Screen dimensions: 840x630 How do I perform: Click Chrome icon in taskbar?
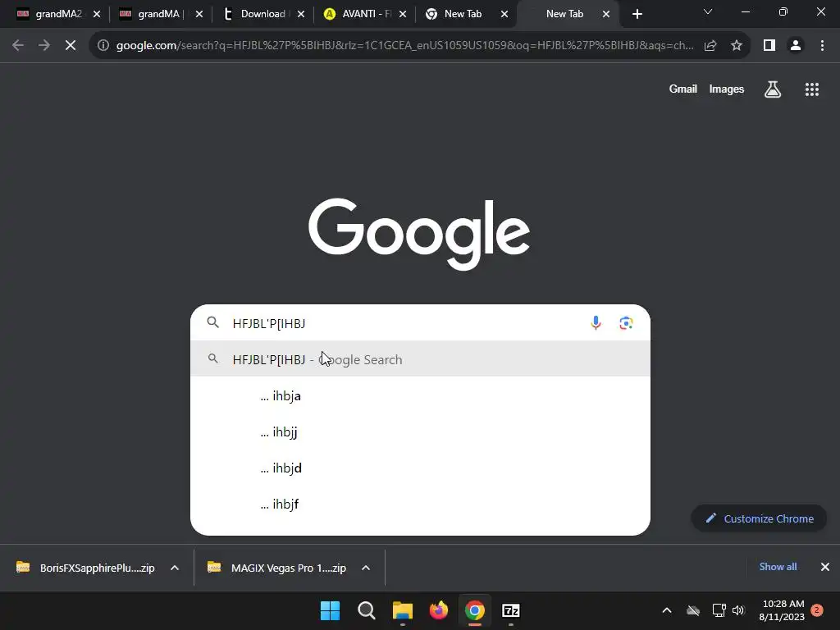pos(475,610)
